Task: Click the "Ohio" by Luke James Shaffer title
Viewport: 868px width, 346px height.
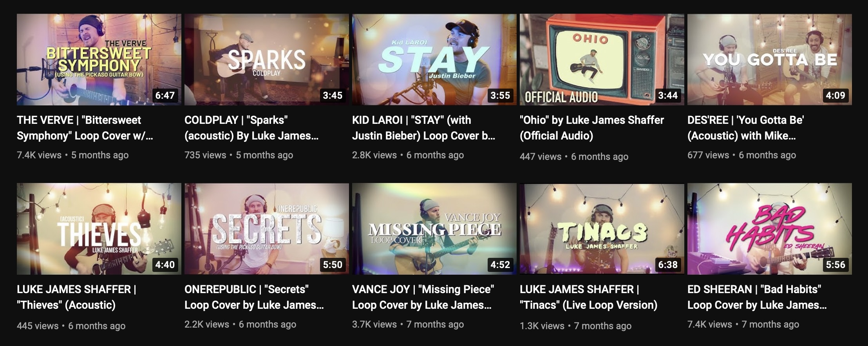Action: pyautogui.click(x=592, y=128)
